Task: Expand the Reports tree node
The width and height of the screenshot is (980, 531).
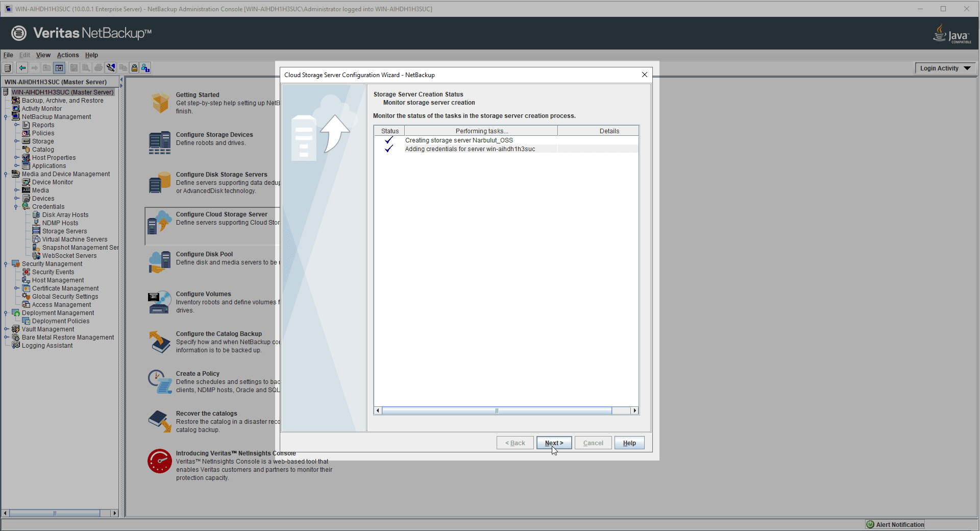Action: (x=16, y=125)
